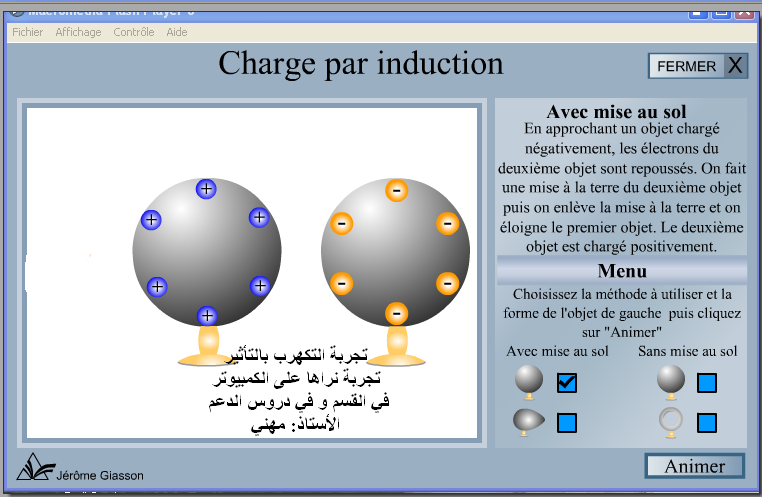Open the Aide menu
This screenshot has width=762, height=497.
[177, 32]
